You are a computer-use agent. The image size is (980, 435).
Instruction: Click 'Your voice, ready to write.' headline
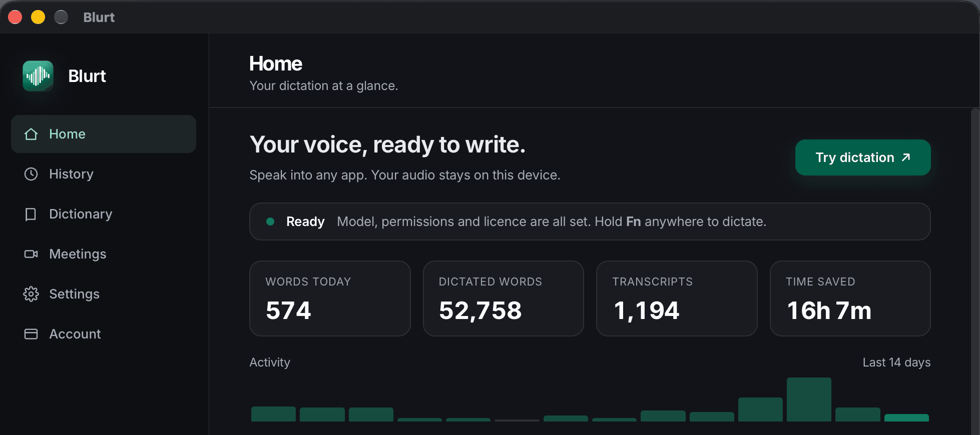point(387,144)
